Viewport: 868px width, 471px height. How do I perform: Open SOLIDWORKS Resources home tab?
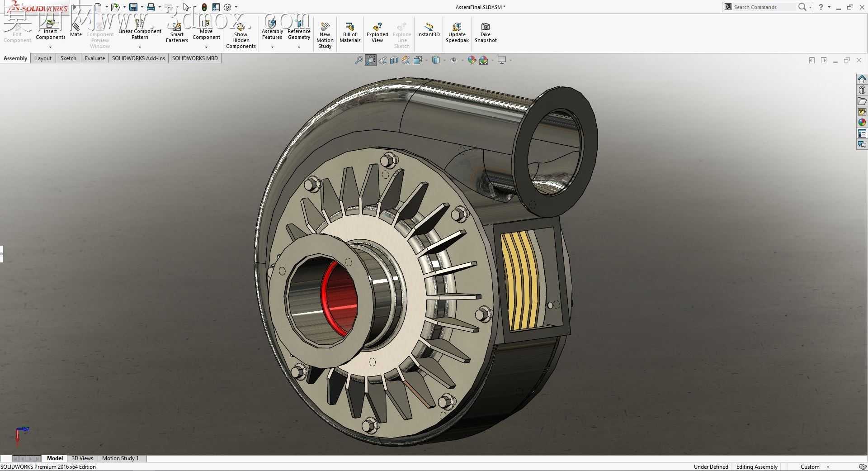pyautogui.click(x=862, y=79)
